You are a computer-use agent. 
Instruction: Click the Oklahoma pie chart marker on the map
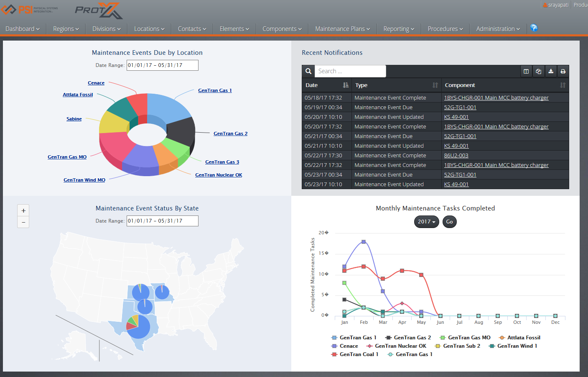[145, 307]
